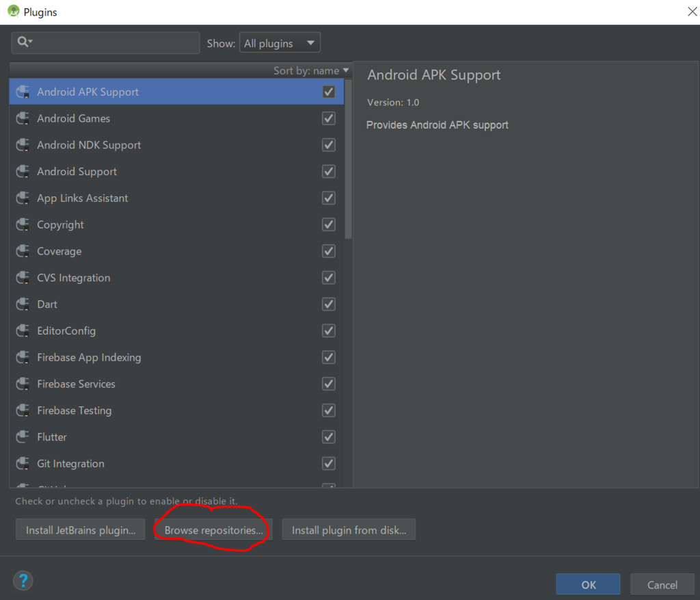700x600 pixels.
Task: Select the Copyright plugin row
Action: coord(177,224)
